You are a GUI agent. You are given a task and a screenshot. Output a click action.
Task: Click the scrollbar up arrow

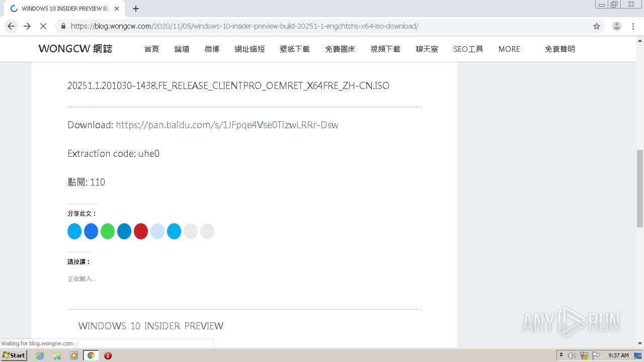click(640, 40)
